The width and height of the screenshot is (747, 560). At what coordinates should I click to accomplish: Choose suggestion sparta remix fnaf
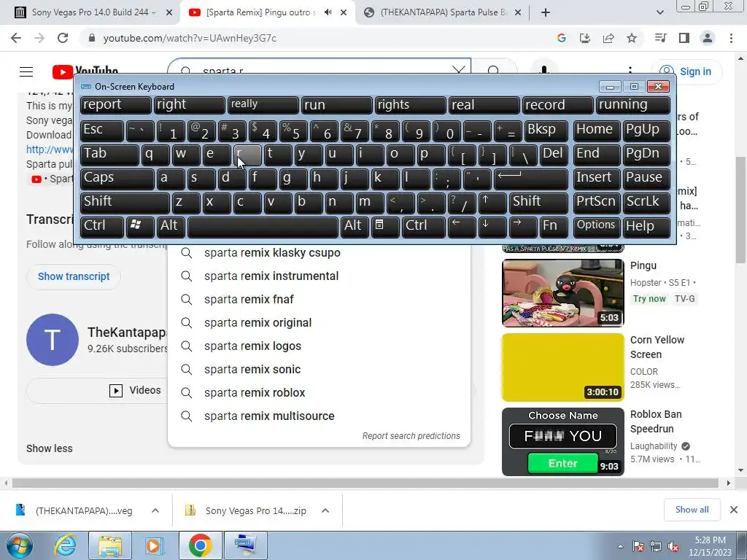[320, 300]
